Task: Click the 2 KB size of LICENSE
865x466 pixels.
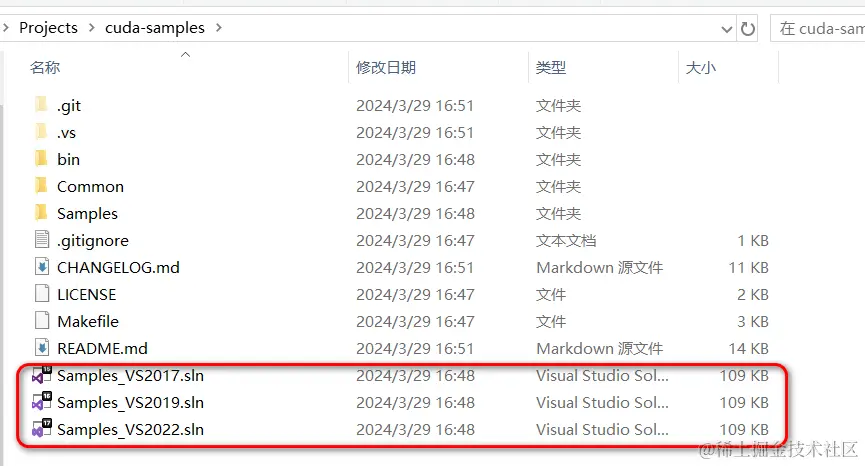Action: click(753, 294)
